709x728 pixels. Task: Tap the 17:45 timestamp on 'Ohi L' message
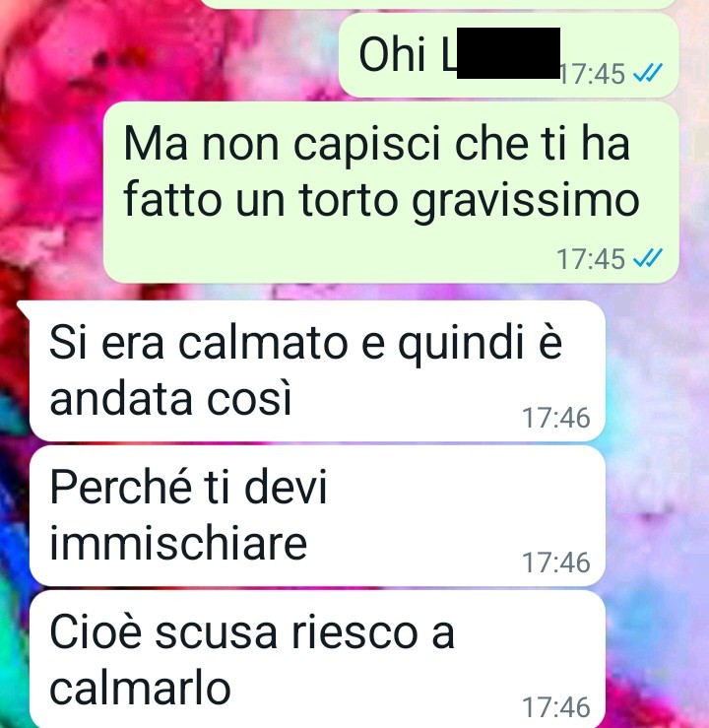click(593, 74)
